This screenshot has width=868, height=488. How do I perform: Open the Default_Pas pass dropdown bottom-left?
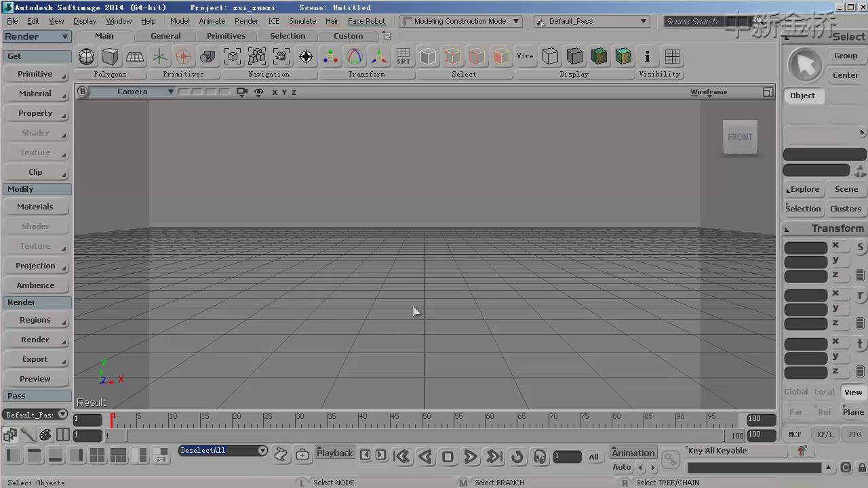[x=36, y=414]
